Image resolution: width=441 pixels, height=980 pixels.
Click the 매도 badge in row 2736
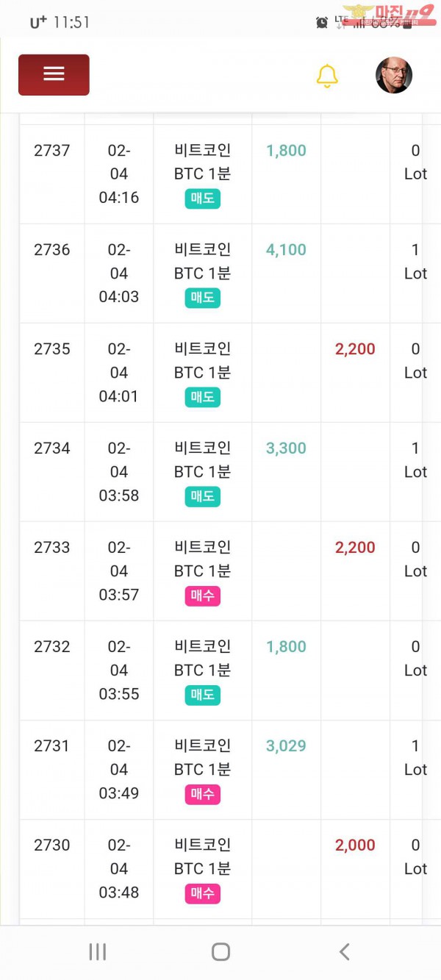click(202, 298)
